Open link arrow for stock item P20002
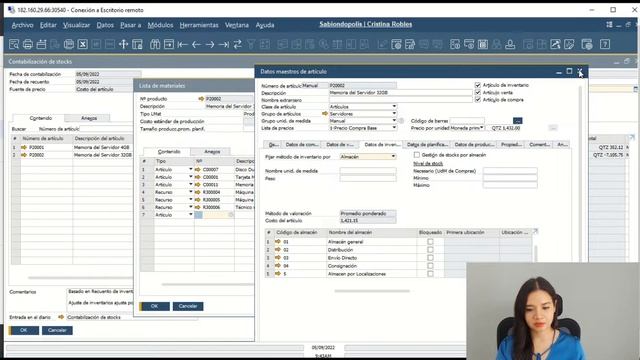This screenshot has width=640, height=360. click(24, 155)
